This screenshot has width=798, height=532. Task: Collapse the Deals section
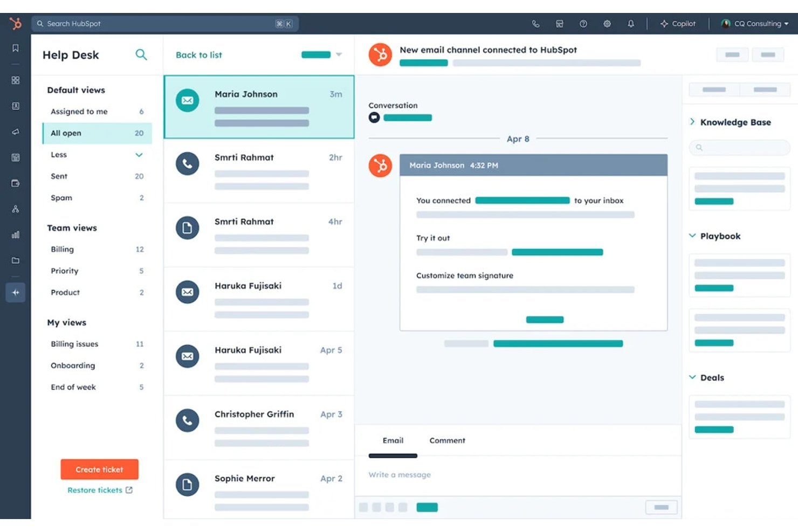692,377
